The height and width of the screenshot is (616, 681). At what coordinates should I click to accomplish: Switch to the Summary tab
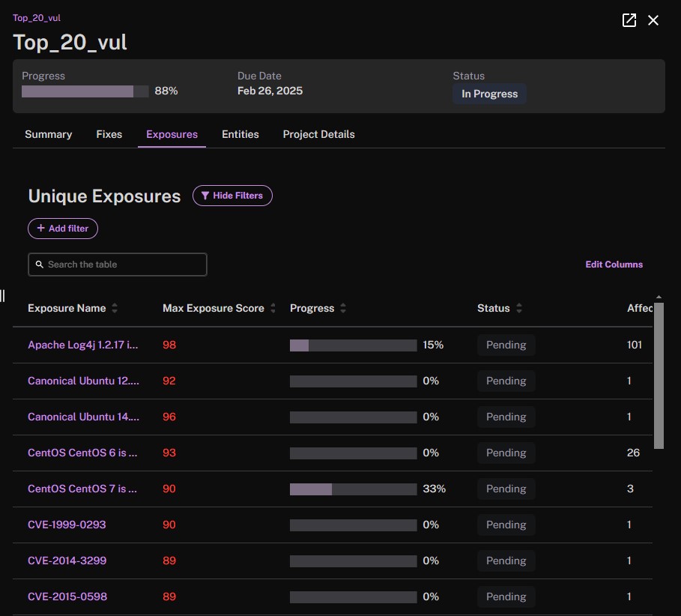click(x=48, y=134)
